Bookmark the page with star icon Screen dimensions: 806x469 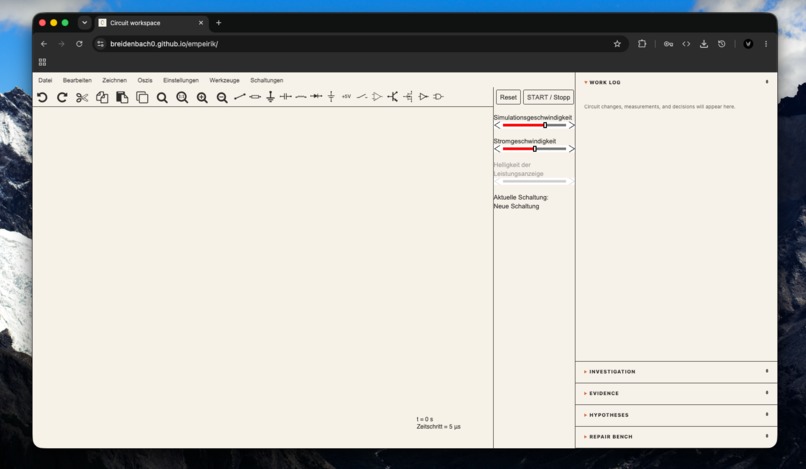pyautogui.click(x=617, y=44)
